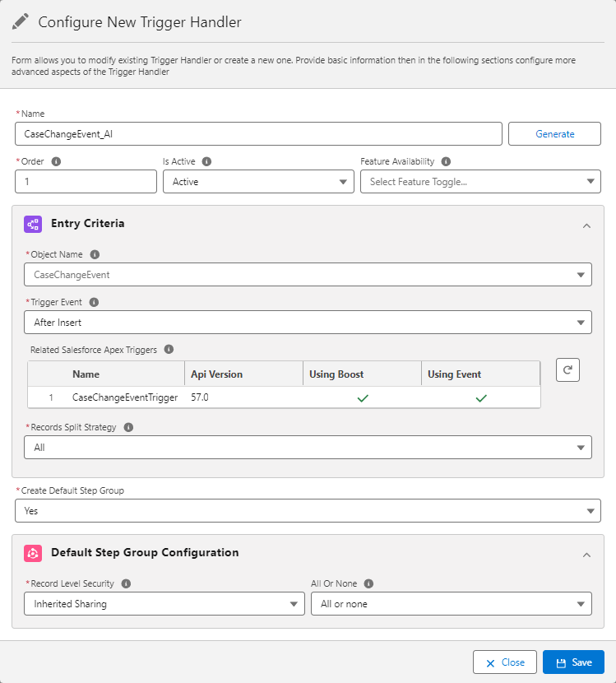Click the Object Name help icon
Viewport: 616px width, 683px height.
click(x=94, y=254)
